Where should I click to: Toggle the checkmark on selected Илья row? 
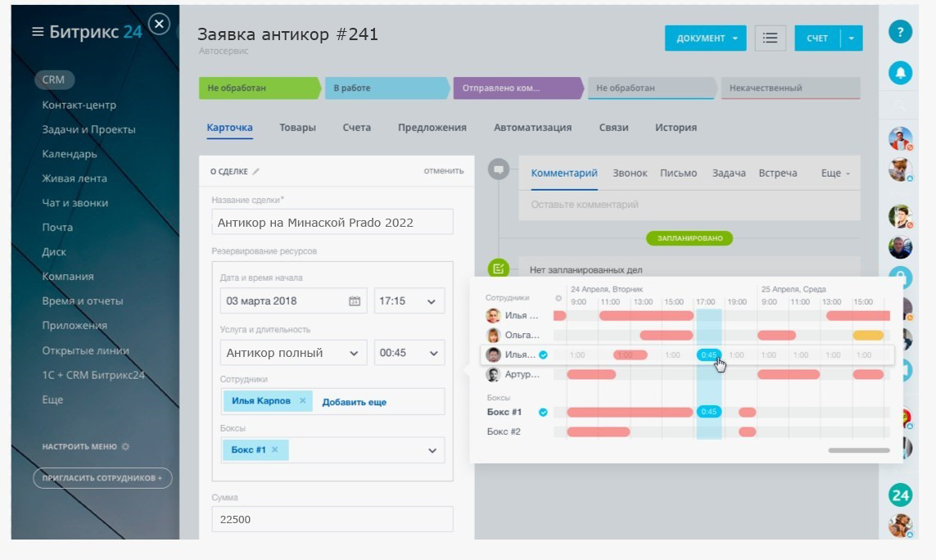[x=543, y=355]
